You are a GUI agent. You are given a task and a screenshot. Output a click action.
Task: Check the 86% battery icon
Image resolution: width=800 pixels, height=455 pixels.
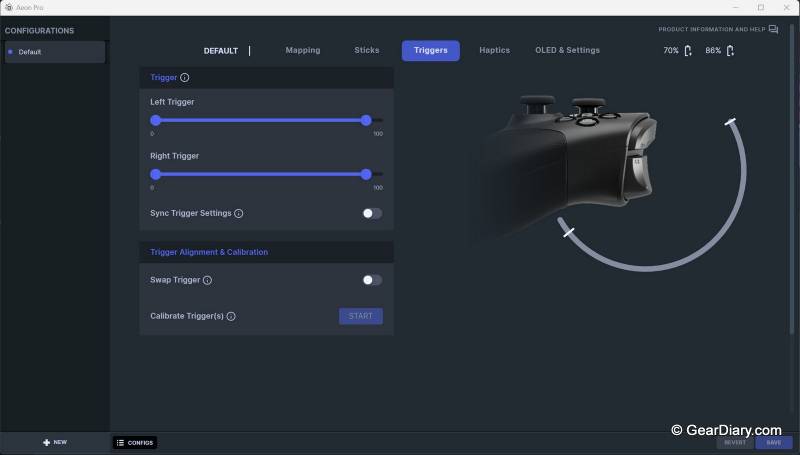coord(730,50)
